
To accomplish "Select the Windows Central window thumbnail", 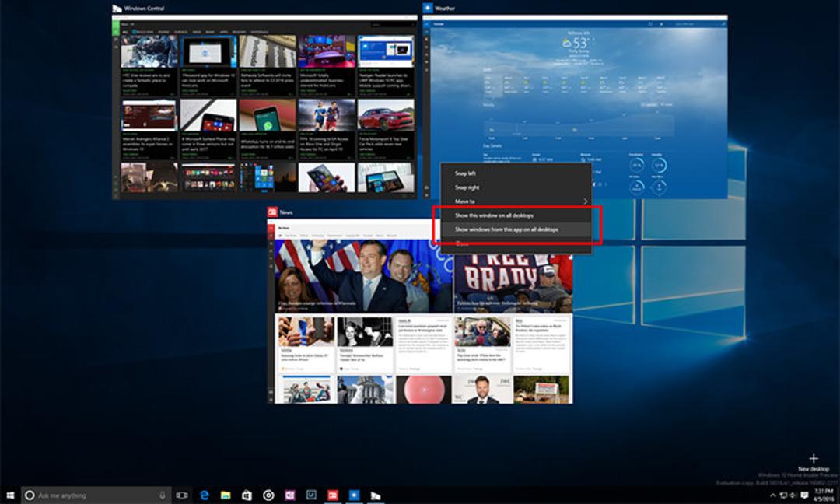I will pyautogui.click(x=264, y=107).
